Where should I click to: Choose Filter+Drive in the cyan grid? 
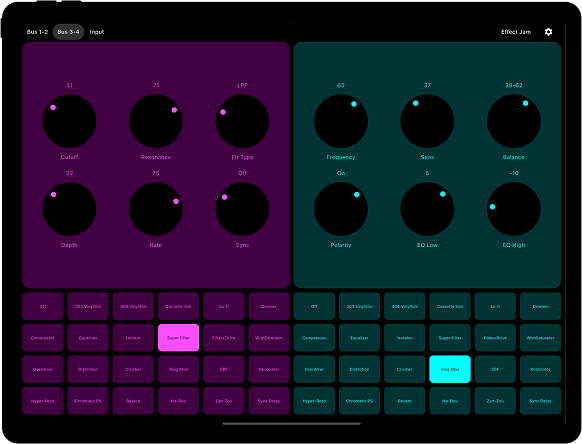tap(496, 338)
